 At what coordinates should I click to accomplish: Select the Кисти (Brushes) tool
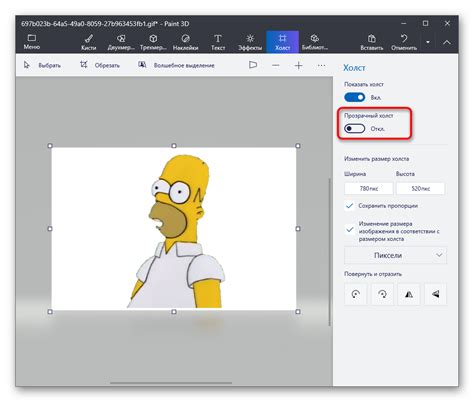pyautogui.click(x=89, y=42)
